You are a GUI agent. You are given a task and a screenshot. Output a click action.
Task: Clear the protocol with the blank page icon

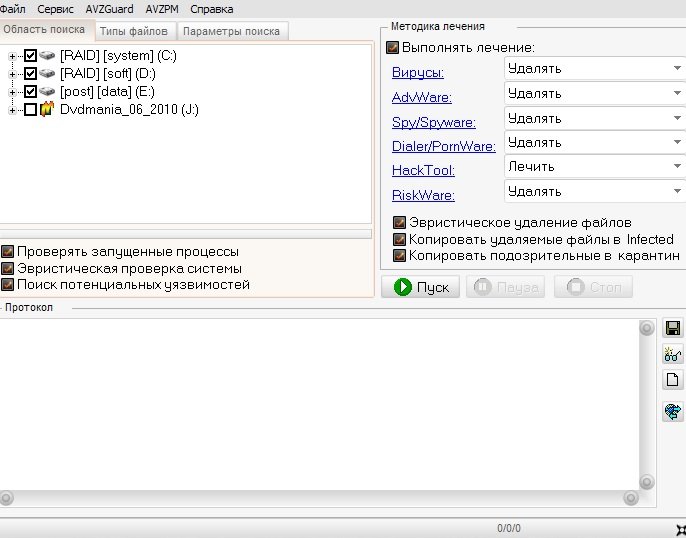tap(672, 379)
